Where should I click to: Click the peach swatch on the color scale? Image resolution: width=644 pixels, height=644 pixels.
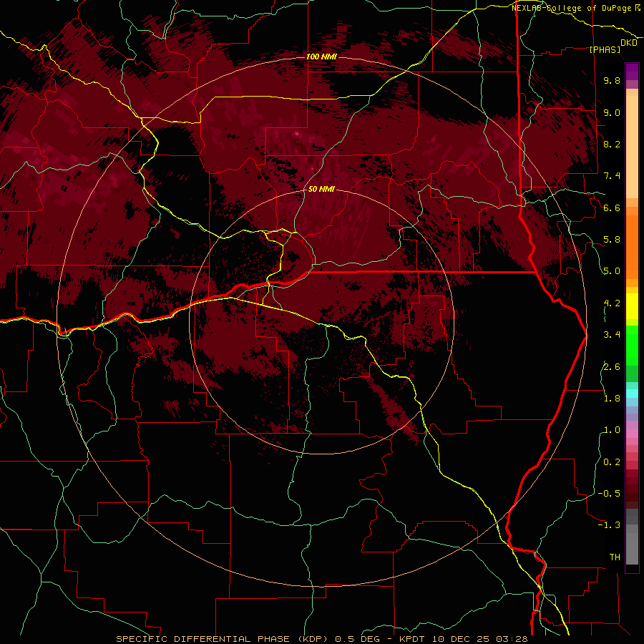(x=632, y=146)
